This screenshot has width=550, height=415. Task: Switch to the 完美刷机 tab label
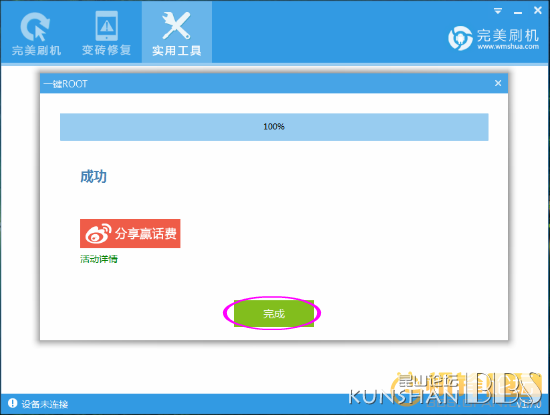point(36,50)
